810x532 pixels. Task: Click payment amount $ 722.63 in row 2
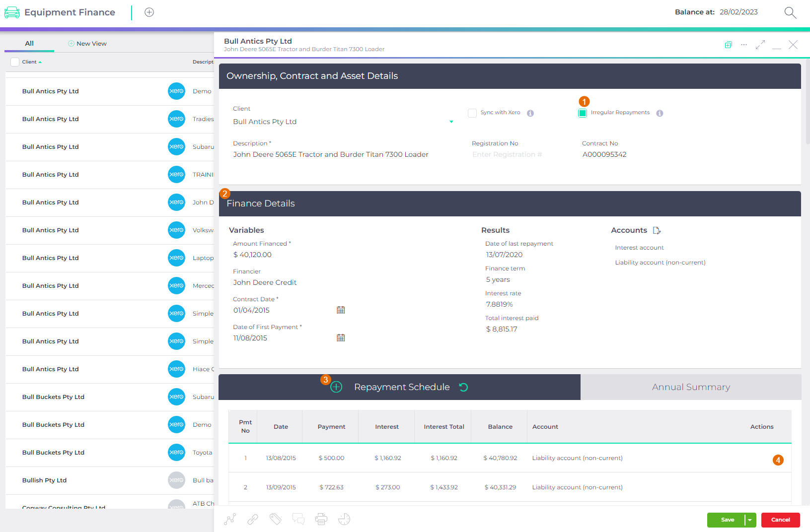point(331,487)
